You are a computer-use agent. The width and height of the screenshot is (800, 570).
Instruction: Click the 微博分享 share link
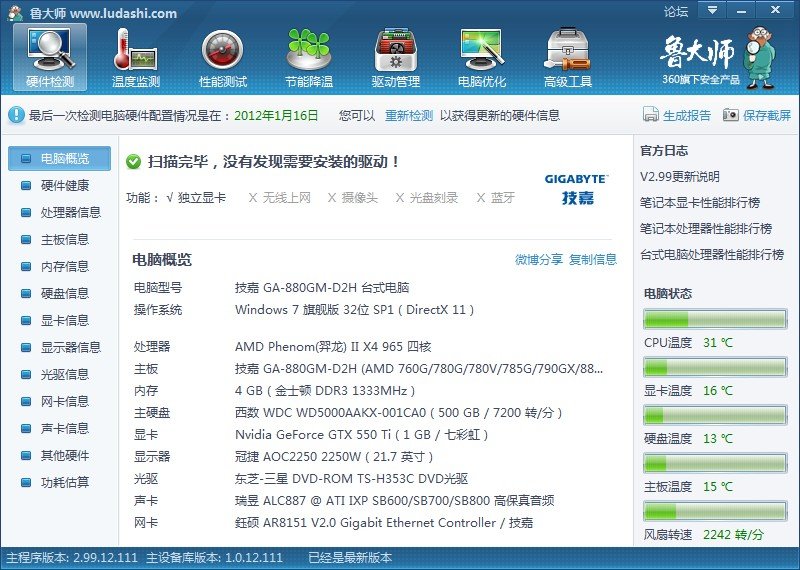point(539,260)
